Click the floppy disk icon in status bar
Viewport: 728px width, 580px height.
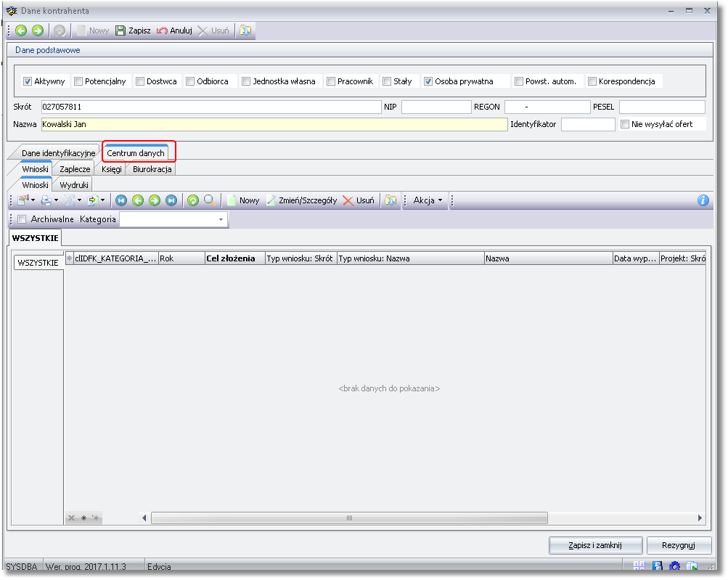[x=657, y=566]
